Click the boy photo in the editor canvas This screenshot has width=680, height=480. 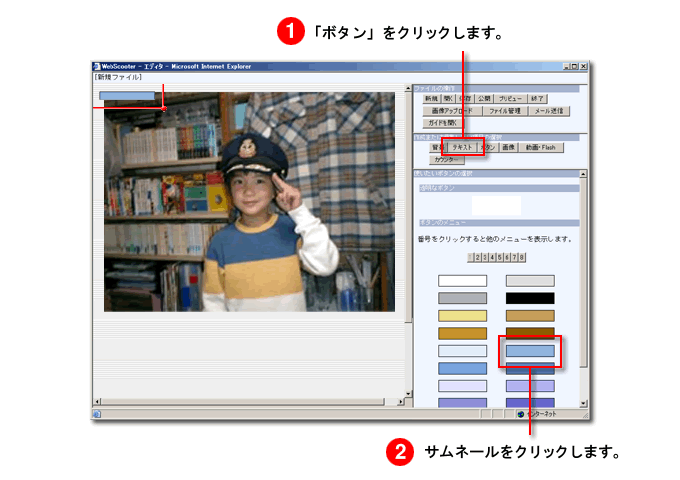point(249,202)
